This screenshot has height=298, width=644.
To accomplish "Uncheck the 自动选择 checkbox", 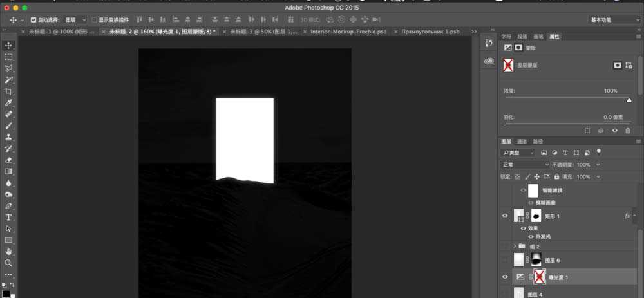I will [x=34, y=20].
